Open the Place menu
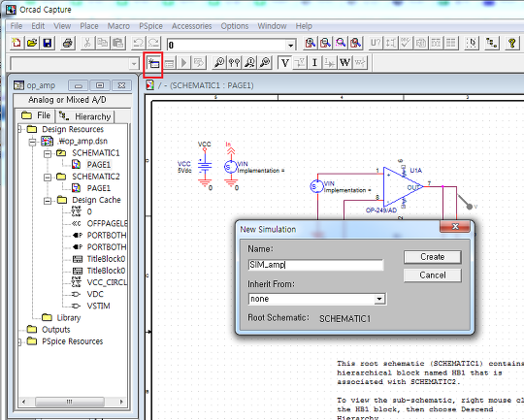This screenshot has height=420, width=524. click(x=89, y=26)
